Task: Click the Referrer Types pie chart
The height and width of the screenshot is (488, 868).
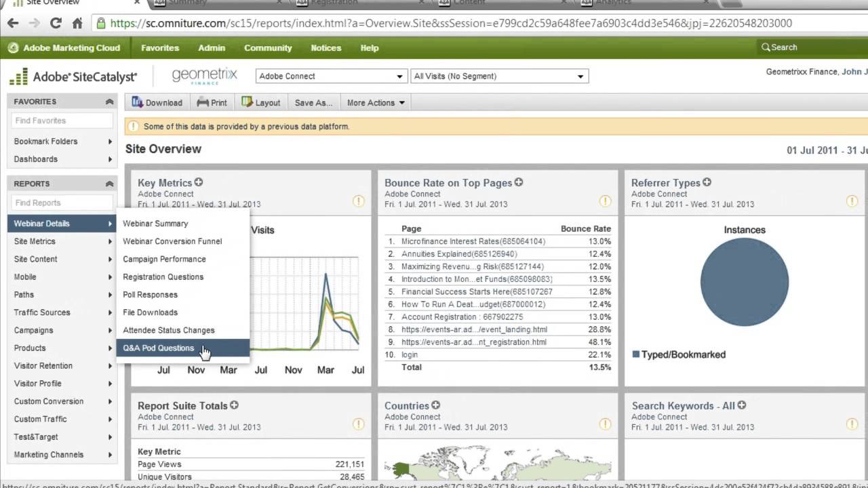Action: (745, 282)
